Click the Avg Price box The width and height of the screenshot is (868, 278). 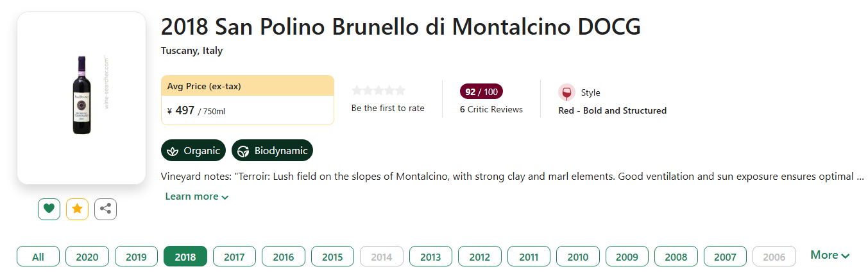coord(247,100)
